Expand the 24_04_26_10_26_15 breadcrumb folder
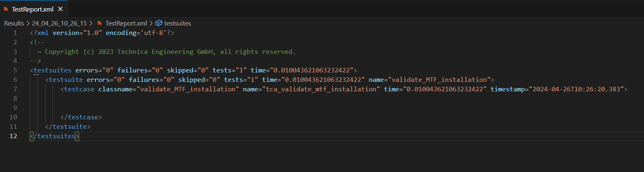644x172 pixels. pyautogui.click(x=59, y=23)
